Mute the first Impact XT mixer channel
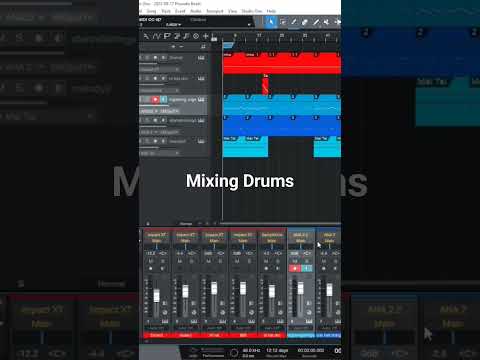 point(151,261)
